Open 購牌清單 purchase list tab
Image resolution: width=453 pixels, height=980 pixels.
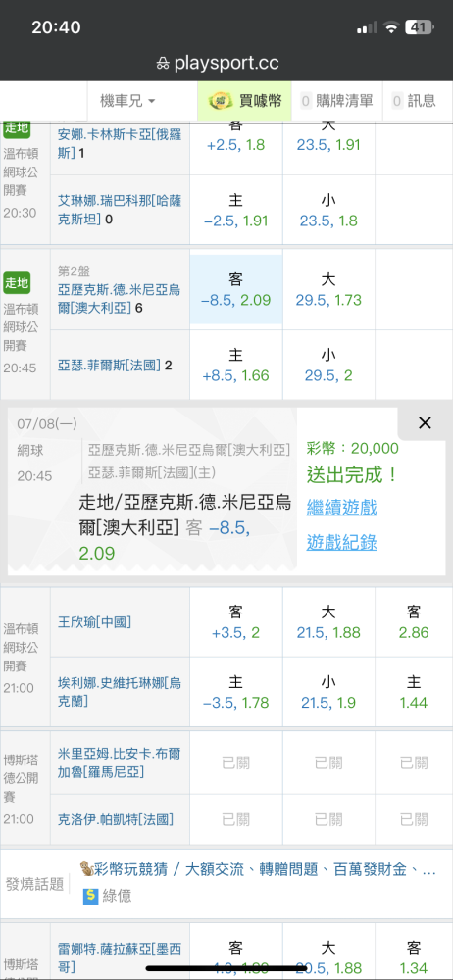point(337,101)
